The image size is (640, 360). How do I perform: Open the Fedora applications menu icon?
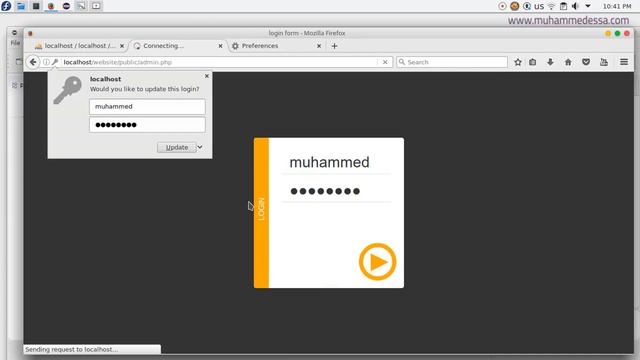click(6, 6)
